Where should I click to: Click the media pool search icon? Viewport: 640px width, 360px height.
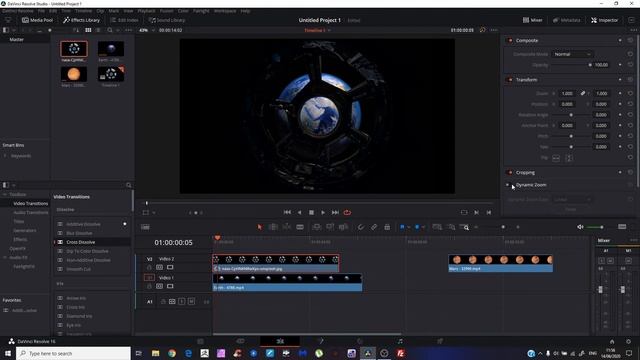pyautogui.click(x=110, y=30)
